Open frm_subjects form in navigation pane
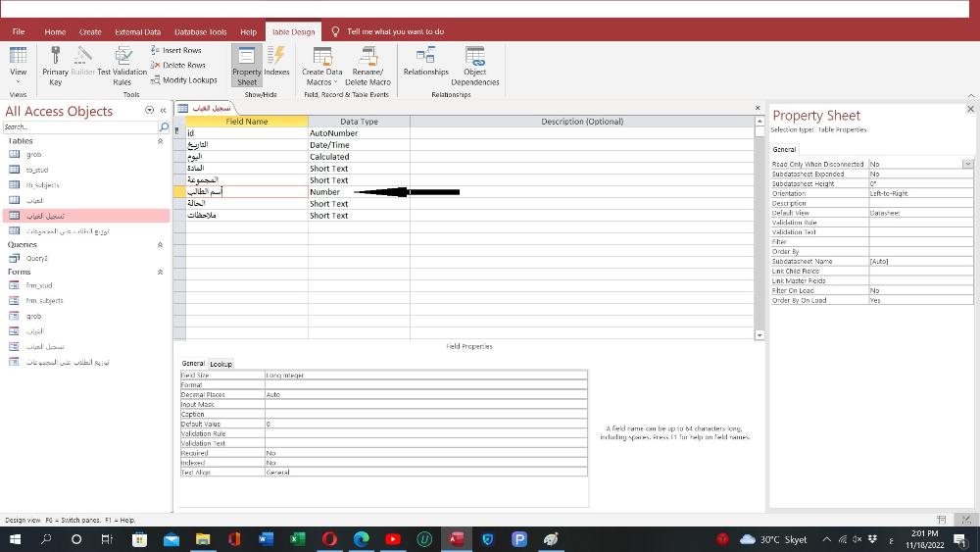 (44, 301)
